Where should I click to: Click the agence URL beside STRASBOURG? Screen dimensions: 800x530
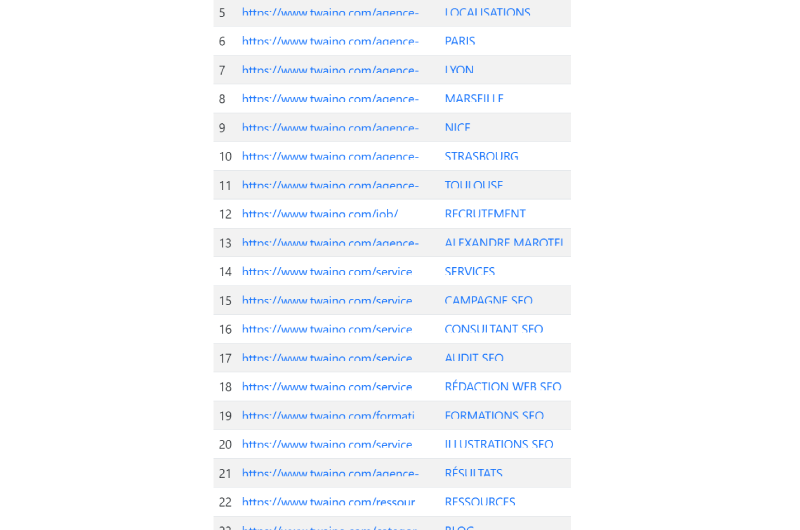click(330, 156)
